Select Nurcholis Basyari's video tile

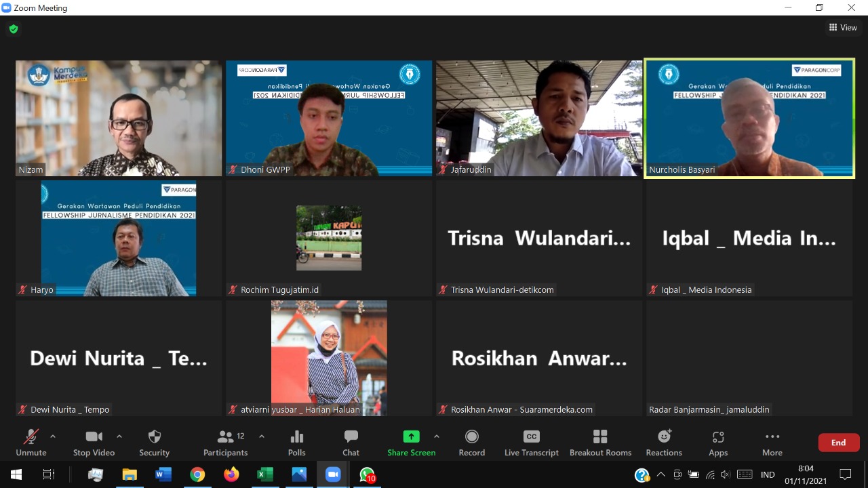coord(749,119)
